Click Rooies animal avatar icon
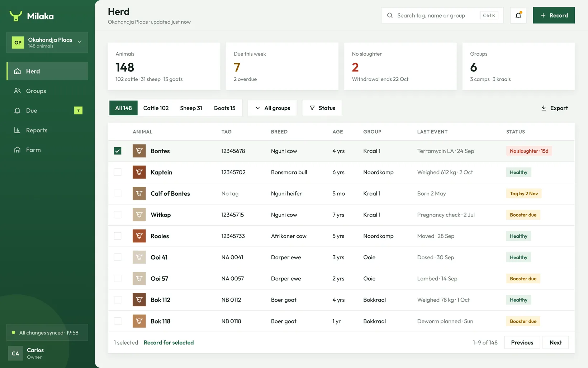Viewport: 588px width, 368px height. (x=139, y=236)
